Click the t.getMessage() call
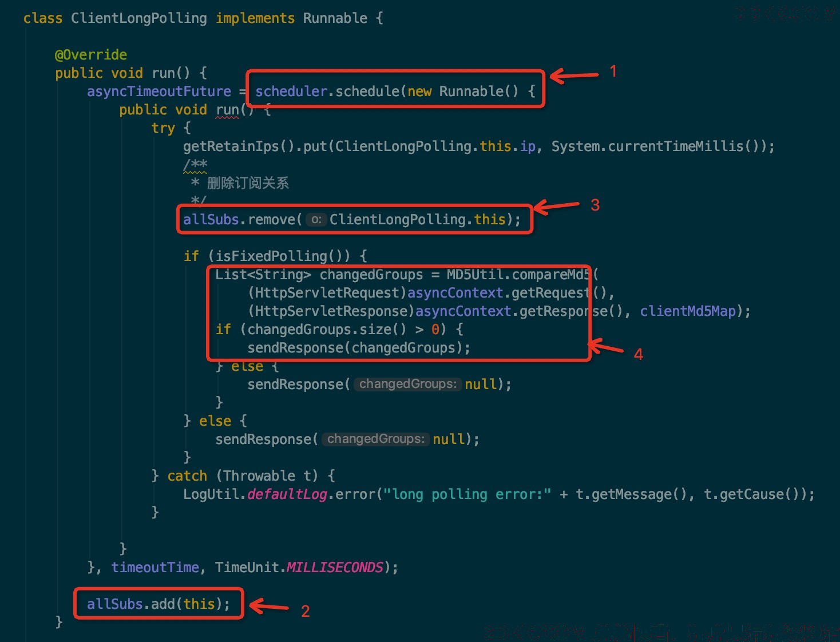 click(x=631, y=494)
